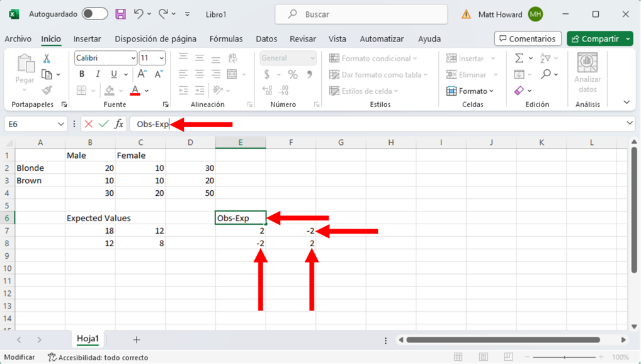Screen dimensions: 641x364
Task: Click the Save icon in title bar
Action: tap(120, 14)
